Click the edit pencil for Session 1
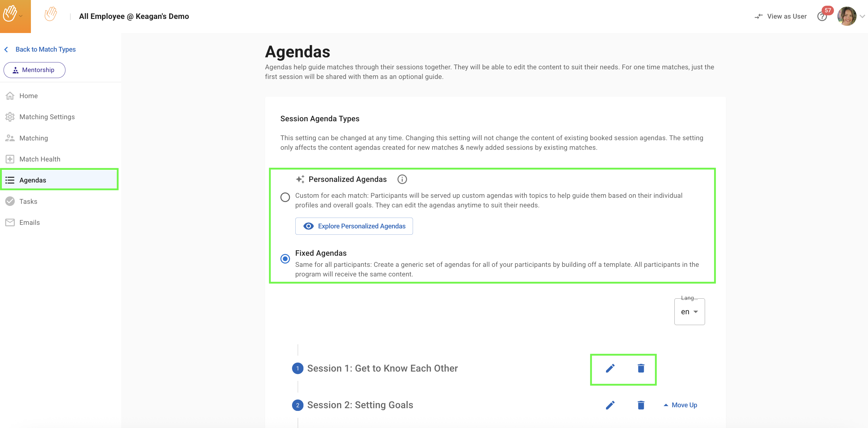This screenshot has width=868, height=428. (610, 368)
